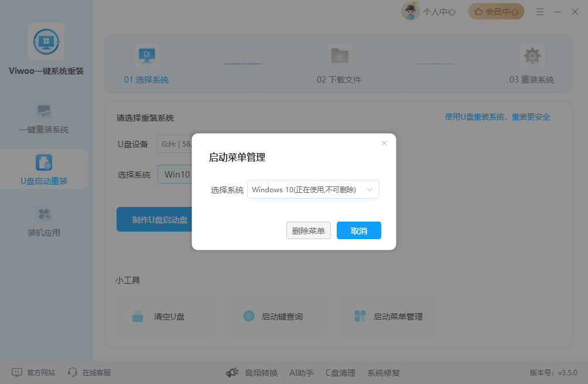Click the 01 选择系统 step label
Viewport: 588px width, 384px height.
[x=146, y=80]
